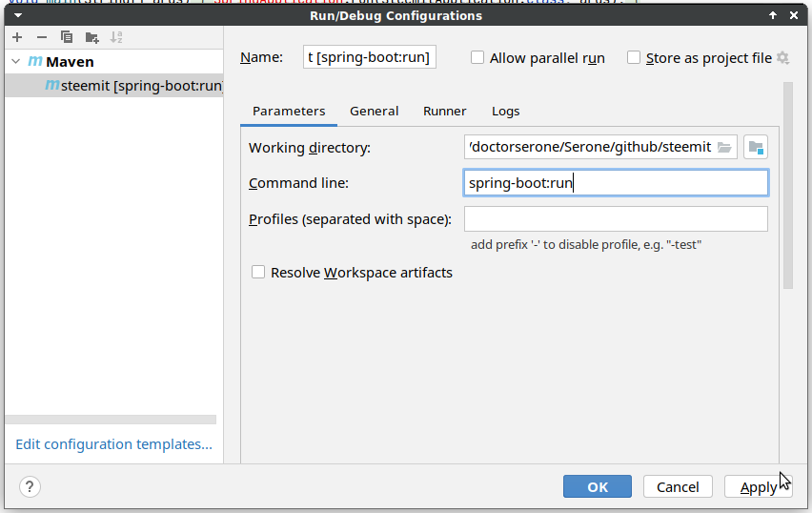Collapse the Maven tree node
This screenshot has height=513, width=812.
click(15, 62)
